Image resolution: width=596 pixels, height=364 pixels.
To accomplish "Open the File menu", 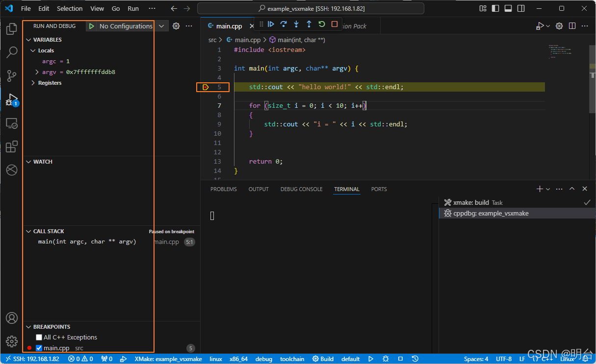I will (26, 8).
